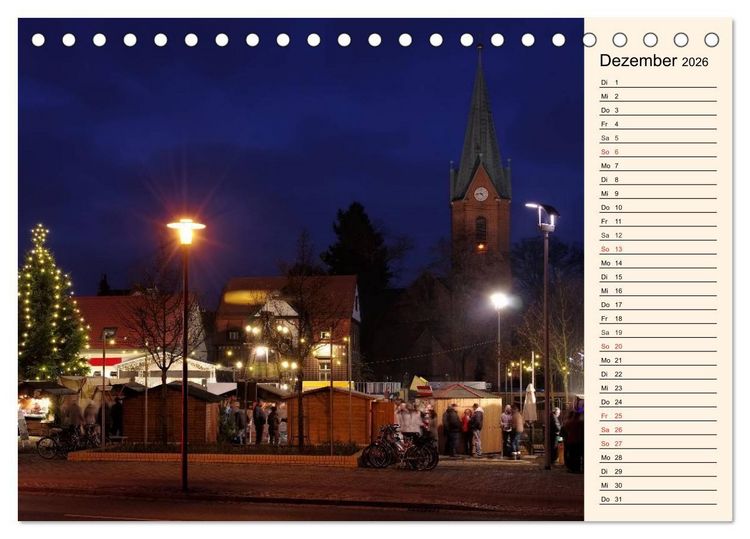Viewport: 750px width, 539px height.
Task: Select the row 'Do 17'
Action: coord(658,304)
